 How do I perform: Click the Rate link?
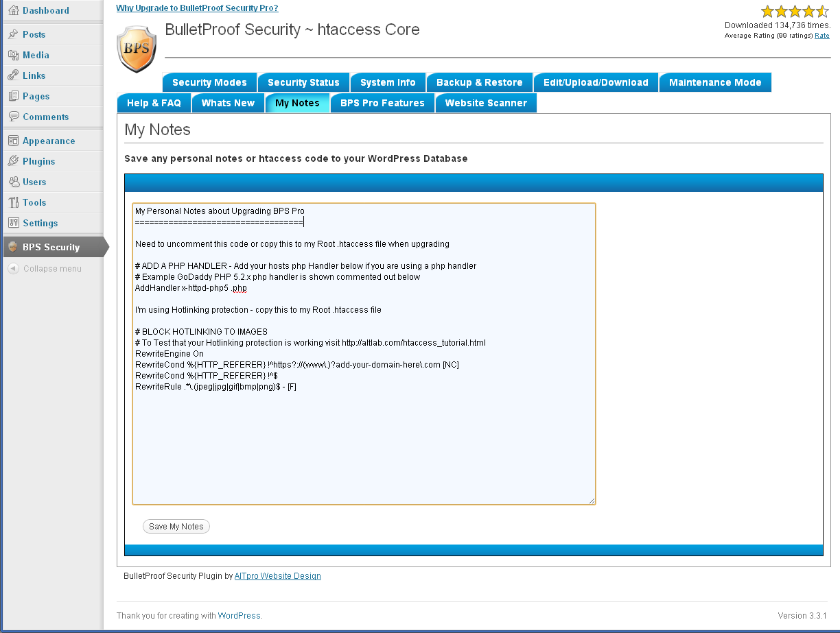822,36
